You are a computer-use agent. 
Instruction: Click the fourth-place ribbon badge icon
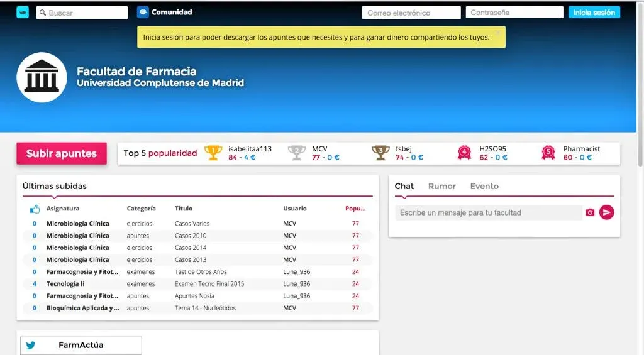tap(464, 153)
